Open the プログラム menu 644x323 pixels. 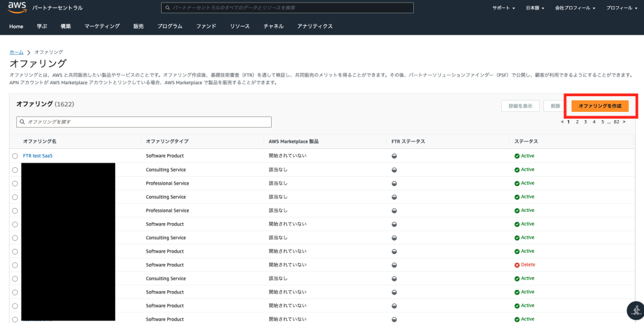coord(170,26)
